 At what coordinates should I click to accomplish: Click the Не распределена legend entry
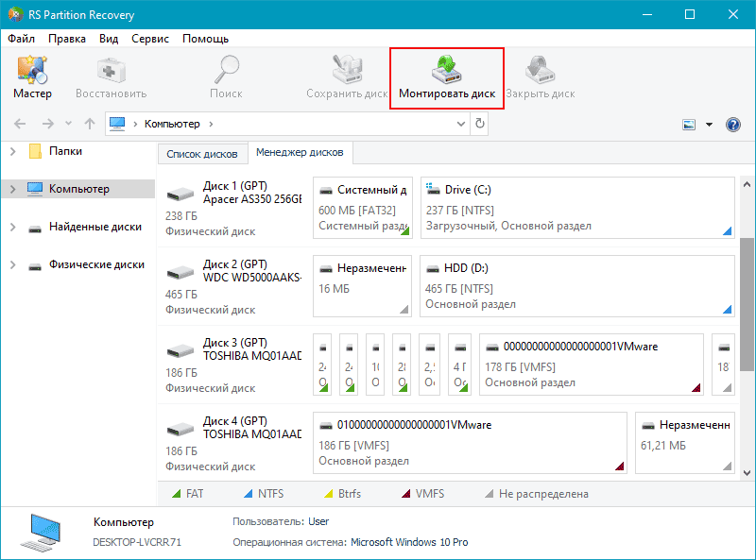[537, 494]
